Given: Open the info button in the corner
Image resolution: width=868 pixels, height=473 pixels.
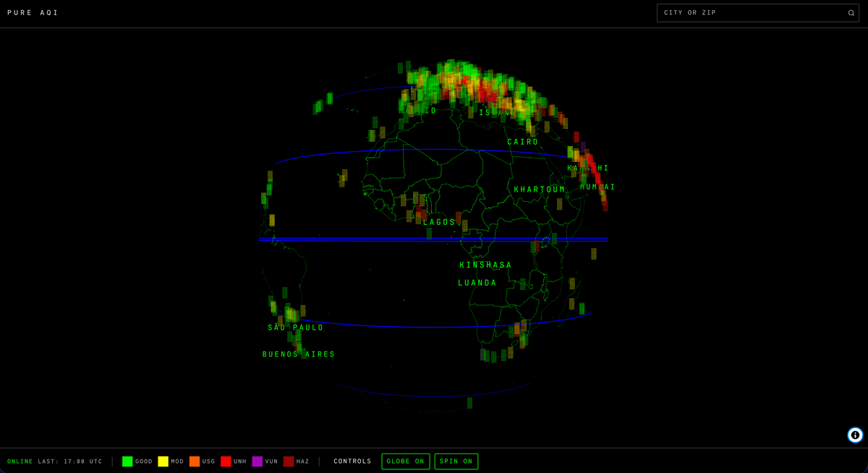Looking at the screenshot, I should pyautogui.click(x=855, y=435).
